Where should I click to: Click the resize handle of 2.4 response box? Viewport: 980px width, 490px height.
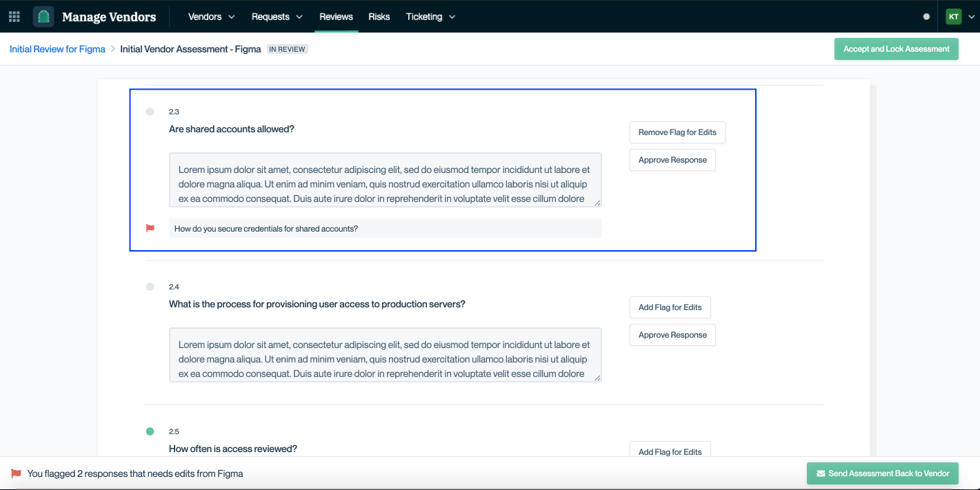(x=597, y=378)
